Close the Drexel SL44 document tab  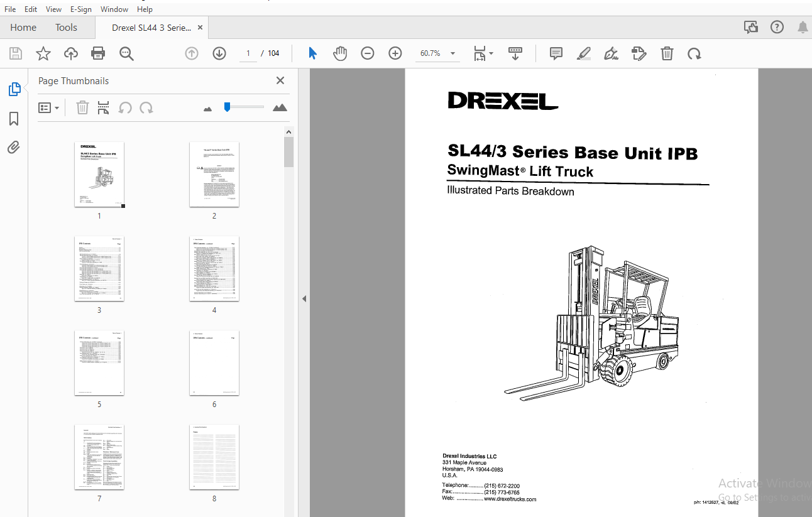[200, 28]
